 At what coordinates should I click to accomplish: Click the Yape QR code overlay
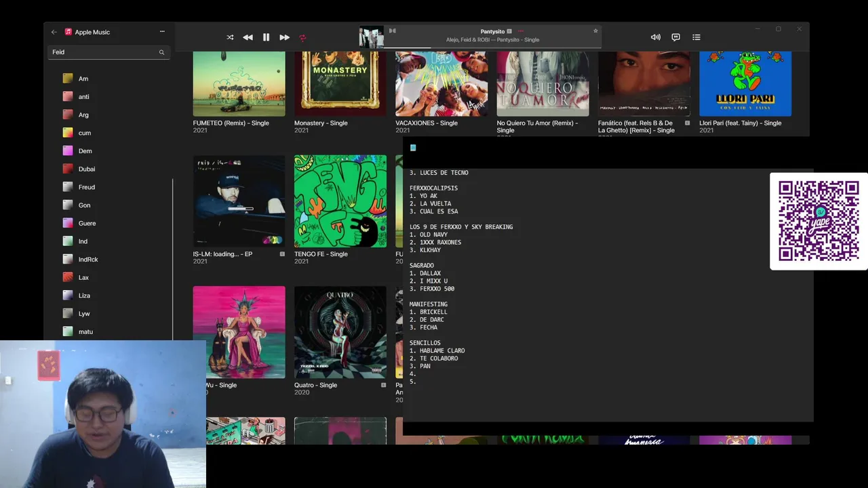coord(818,221)
